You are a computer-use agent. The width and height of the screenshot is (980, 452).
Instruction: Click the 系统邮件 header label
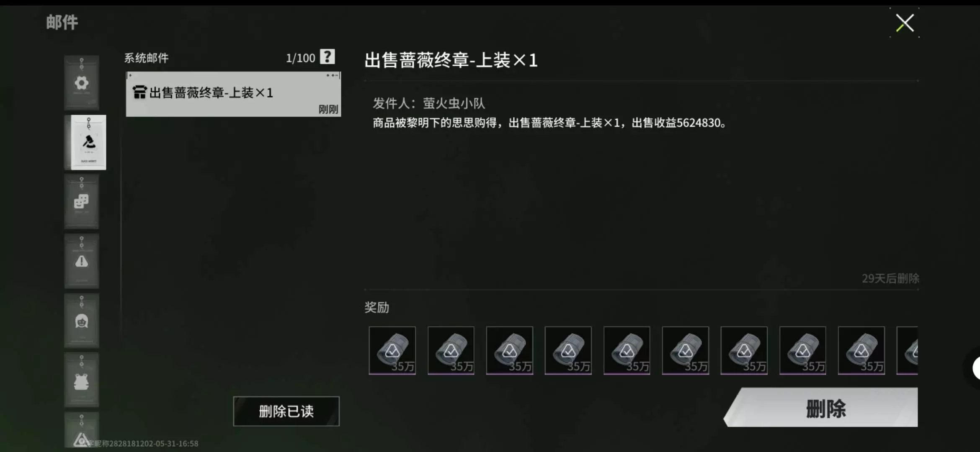coord(147,58)
